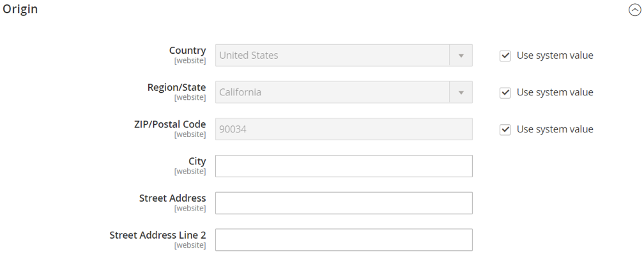This screenshot has width=644, height=256.
Task: Click the ZIP/Postal Code field label
Action: (166, 125)
